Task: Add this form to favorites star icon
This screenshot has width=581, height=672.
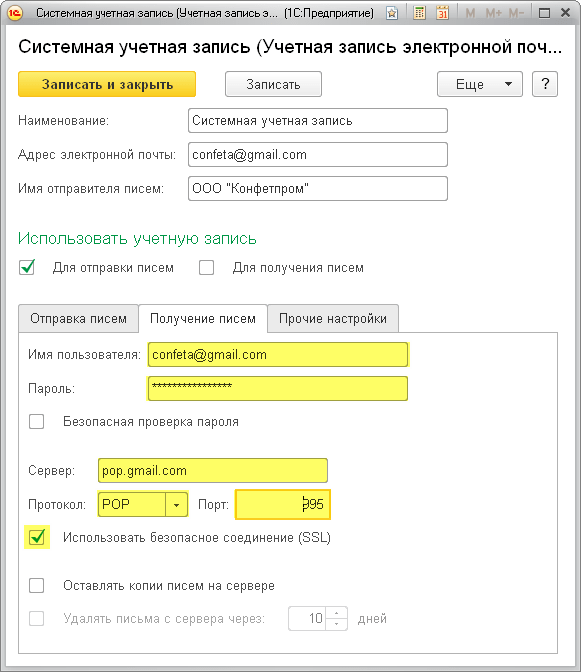Action: (x=392, y=13)
